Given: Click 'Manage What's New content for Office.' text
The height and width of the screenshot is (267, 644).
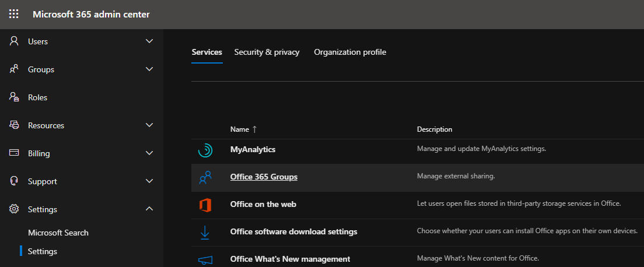Looking at the screenshot, I should point(478,258).
